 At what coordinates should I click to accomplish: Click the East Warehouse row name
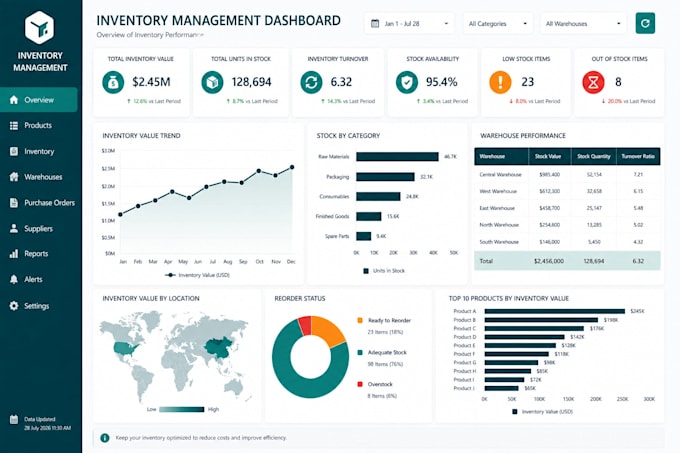[x=497, y=208]
